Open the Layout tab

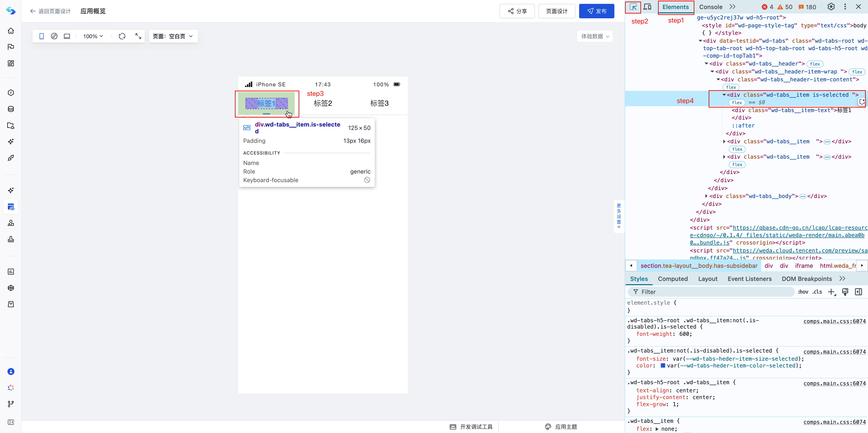(708, 279)
